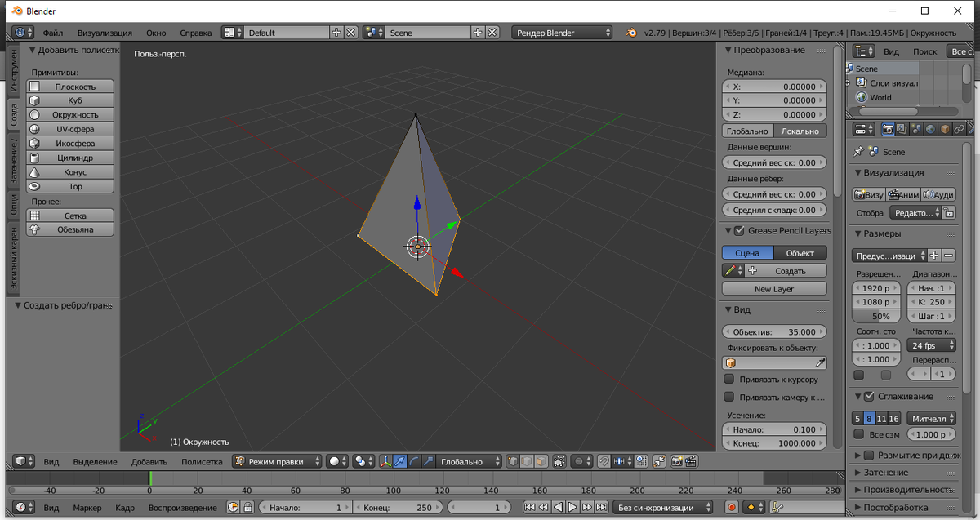Click pin icon next to Scene

pyautogui.click(x=858, y=152)
